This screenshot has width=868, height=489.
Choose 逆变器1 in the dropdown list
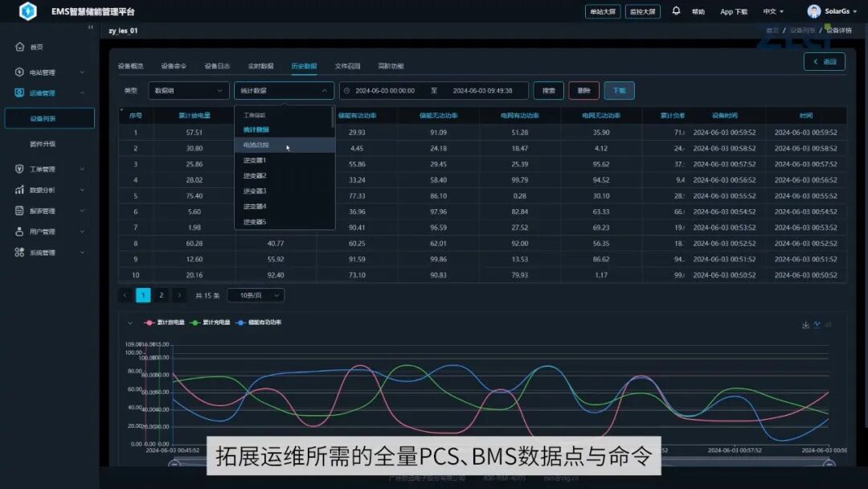[x=285, y=161]
